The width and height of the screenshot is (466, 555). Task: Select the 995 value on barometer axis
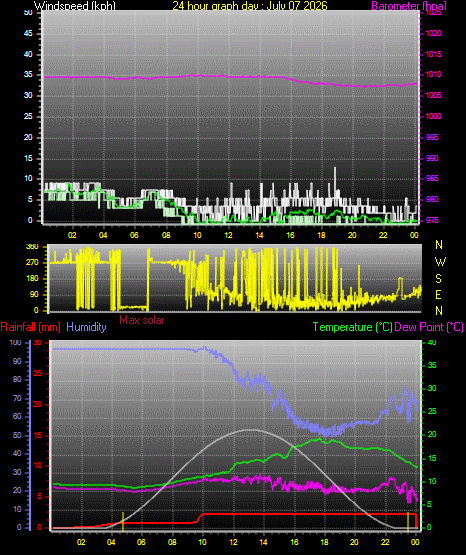click(432, 137)
